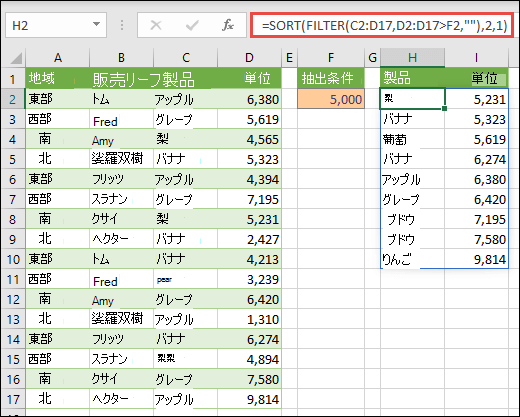Click the criteria cell with 5,000
This screenshot has width=520, height=417.
coord(331,99)
